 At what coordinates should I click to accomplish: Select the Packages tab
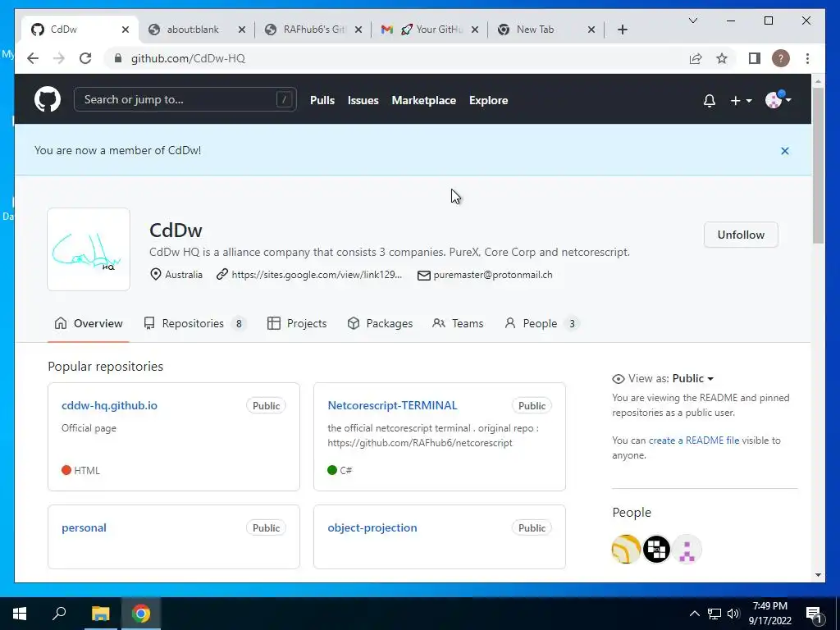[x=380, y=323]
